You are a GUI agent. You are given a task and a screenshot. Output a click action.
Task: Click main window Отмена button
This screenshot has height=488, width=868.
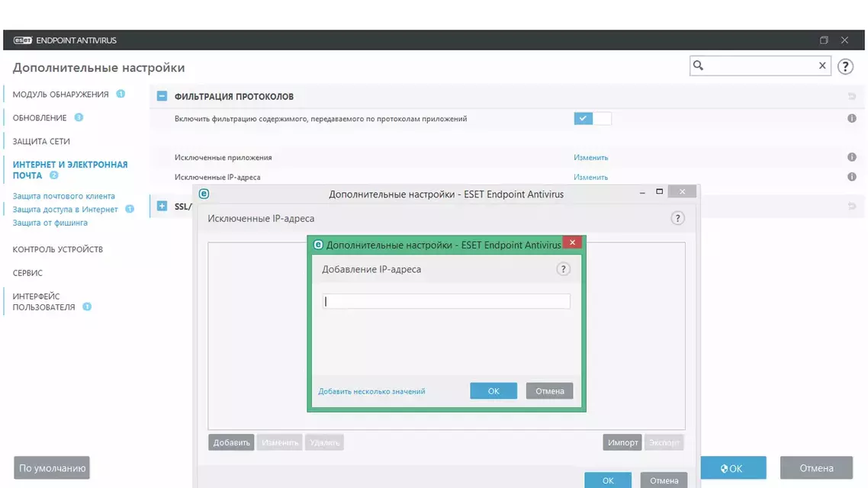pyautogui.click(x=817, y=468)
